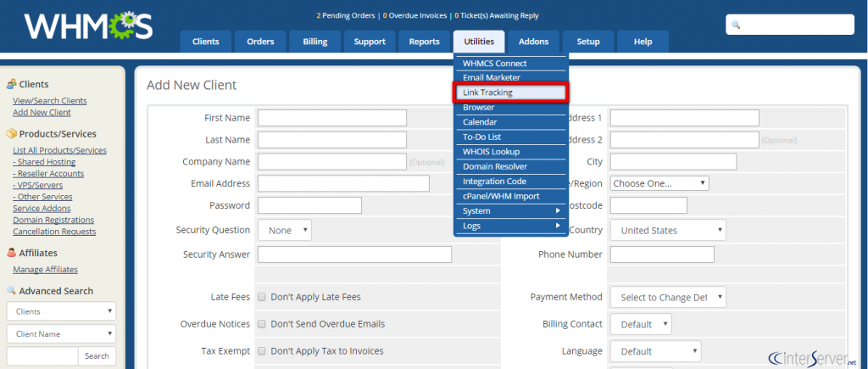868x369 pixels.
Task: Focus the Last Name input field
Action: click(x=332, y=140)
